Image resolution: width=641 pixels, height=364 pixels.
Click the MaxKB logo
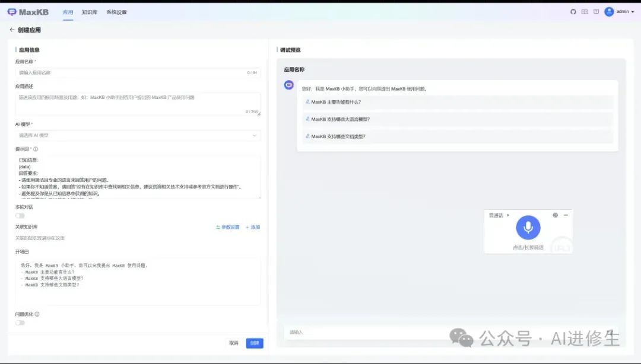28,12
